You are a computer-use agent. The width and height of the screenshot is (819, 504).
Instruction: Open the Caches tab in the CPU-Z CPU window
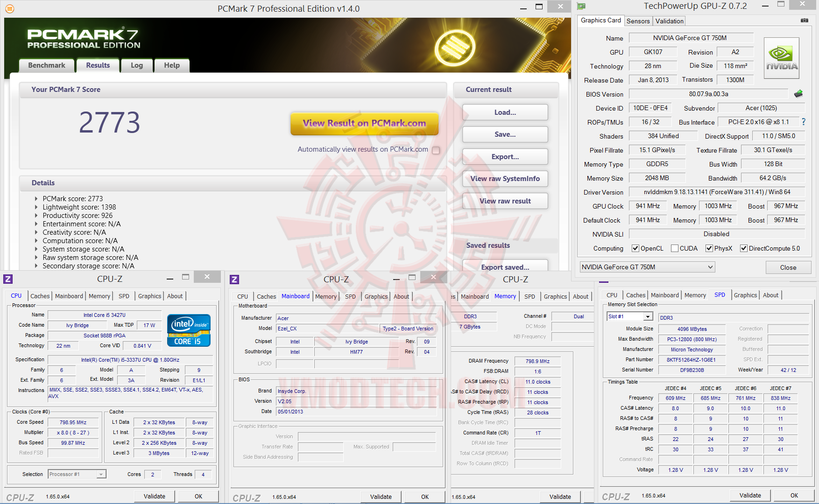(x=40, y=296)
